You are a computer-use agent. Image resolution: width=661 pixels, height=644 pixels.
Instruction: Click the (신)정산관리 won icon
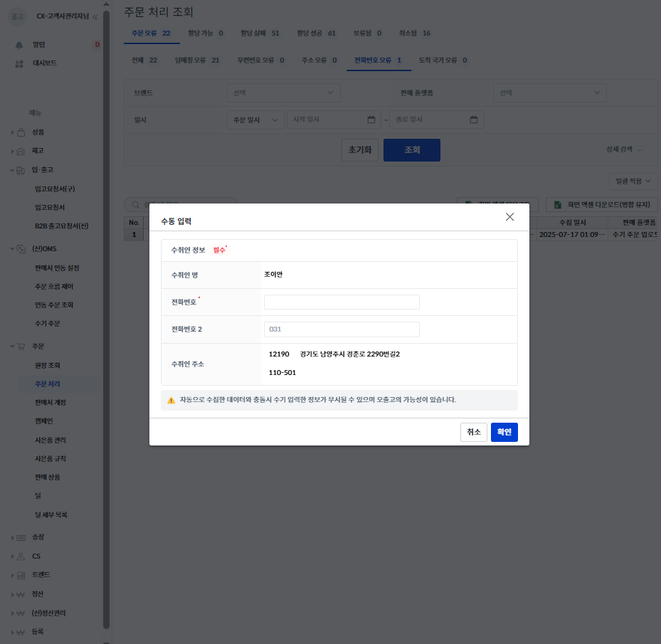pyautogui.click(x=21, y=613)
